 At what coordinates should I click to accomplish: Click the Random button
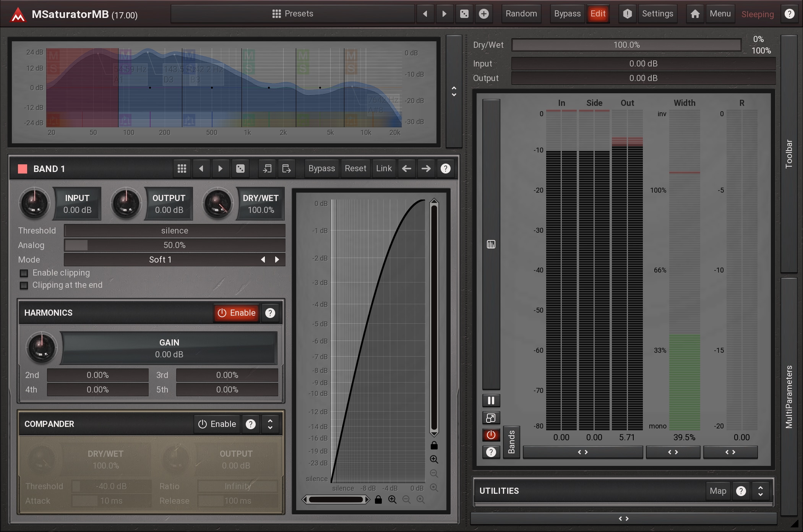click(x=521, y=14)
